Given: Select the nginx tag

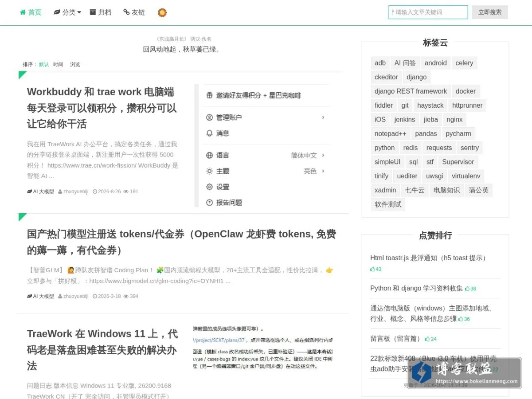Looking at the screenshot, I should 455,120.
